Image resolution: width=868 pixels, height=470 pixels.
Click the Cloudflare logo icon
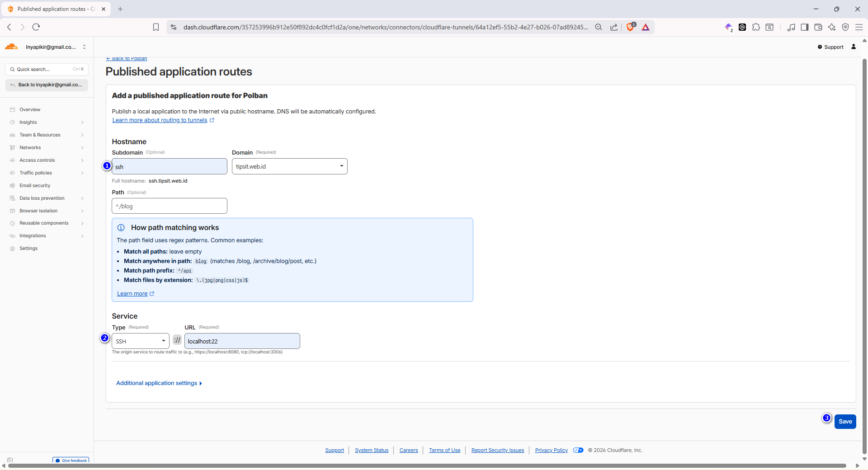click(11, 47)
